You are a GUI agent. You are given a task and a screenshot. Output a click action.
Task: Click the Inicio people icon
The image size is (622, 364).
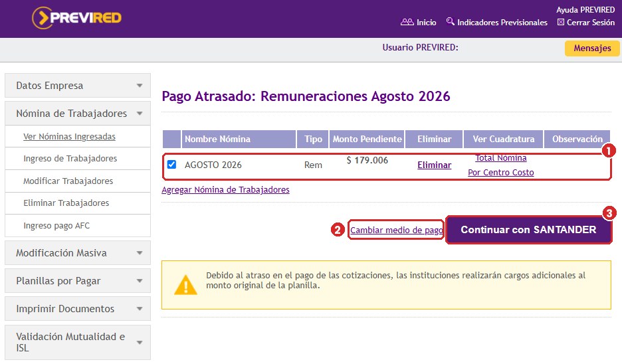pyautogui.click(x=407, y=22)
